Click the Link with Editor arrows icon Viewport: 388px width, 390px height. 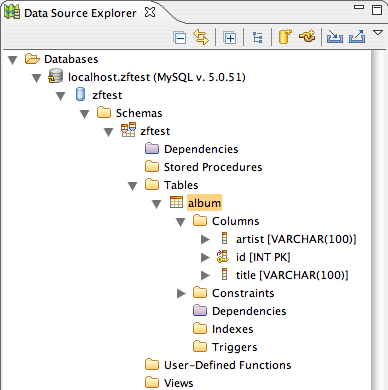201,37
